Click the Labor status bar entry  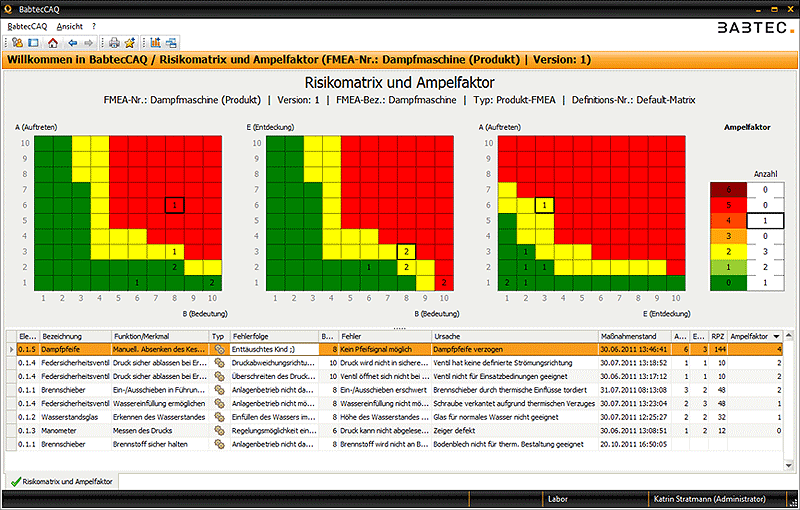(x=558, y=499)
